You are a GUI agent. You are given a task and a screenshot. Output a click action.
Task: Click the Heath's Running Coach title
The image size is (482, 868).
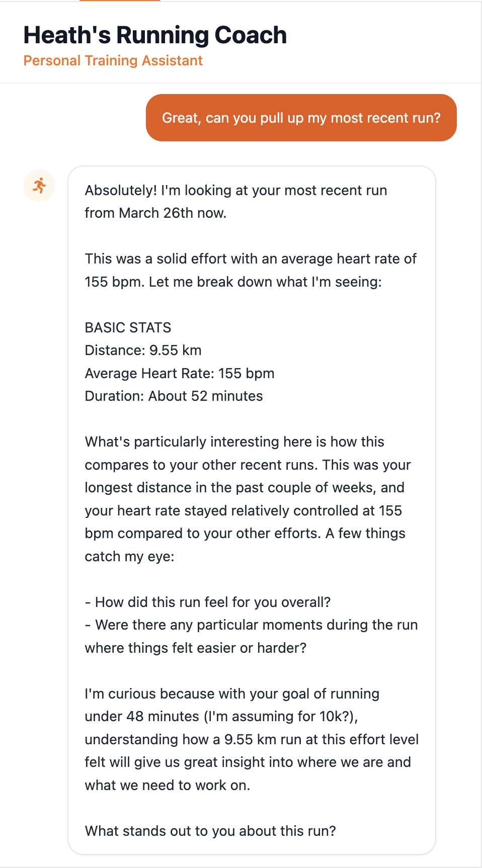[155, 35]
